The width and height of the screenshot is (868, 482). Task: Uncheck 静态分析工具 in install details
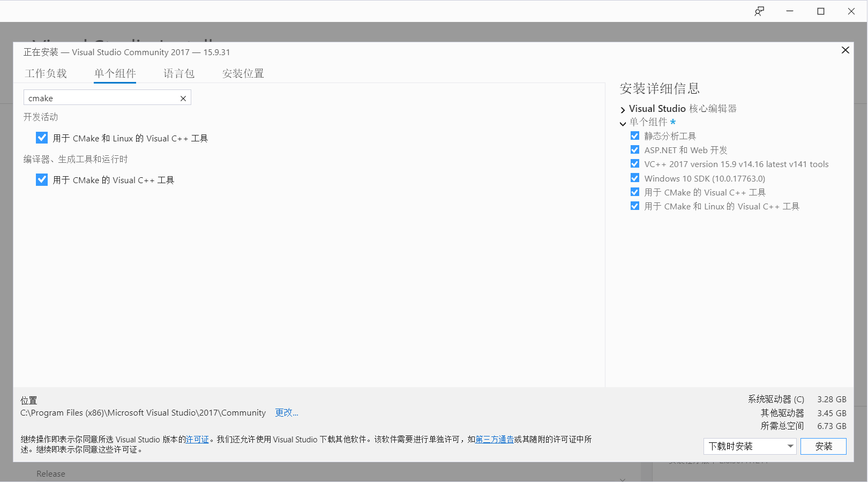coord(635,136)
